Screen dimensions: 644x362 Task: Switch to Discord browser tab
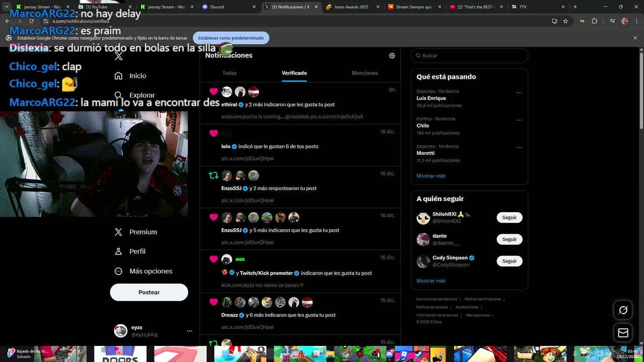(x=228, y=7)
